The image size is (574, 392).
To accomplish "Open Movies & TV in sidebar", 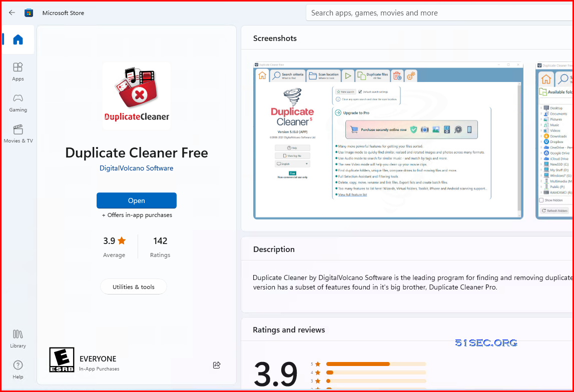I will [18, 134].
